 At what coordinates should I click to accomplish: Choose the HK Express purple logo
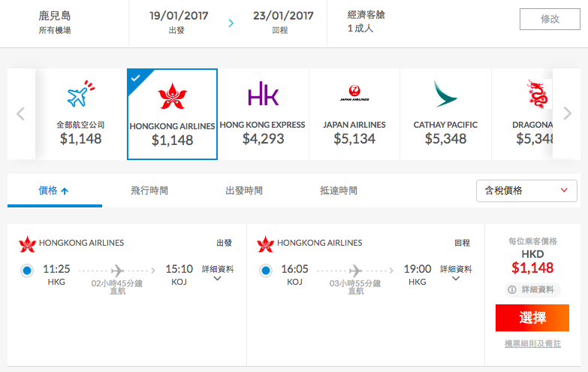pos(264,93)
